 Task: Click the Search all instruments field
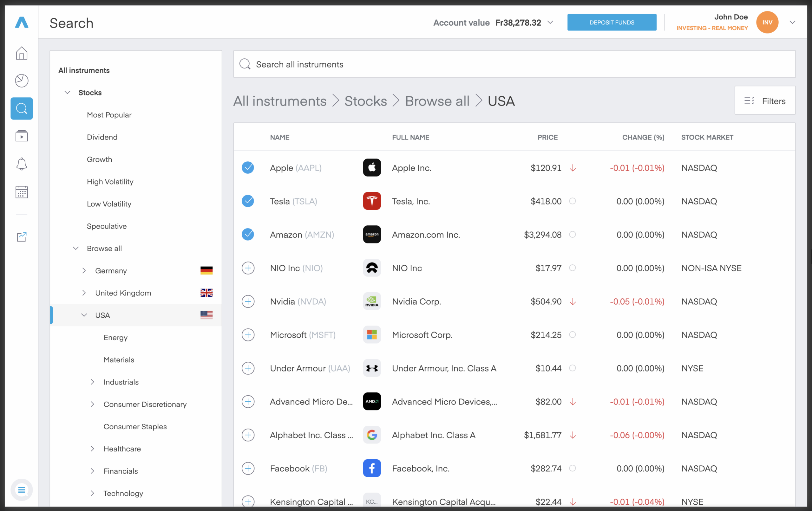coord(405,64)
